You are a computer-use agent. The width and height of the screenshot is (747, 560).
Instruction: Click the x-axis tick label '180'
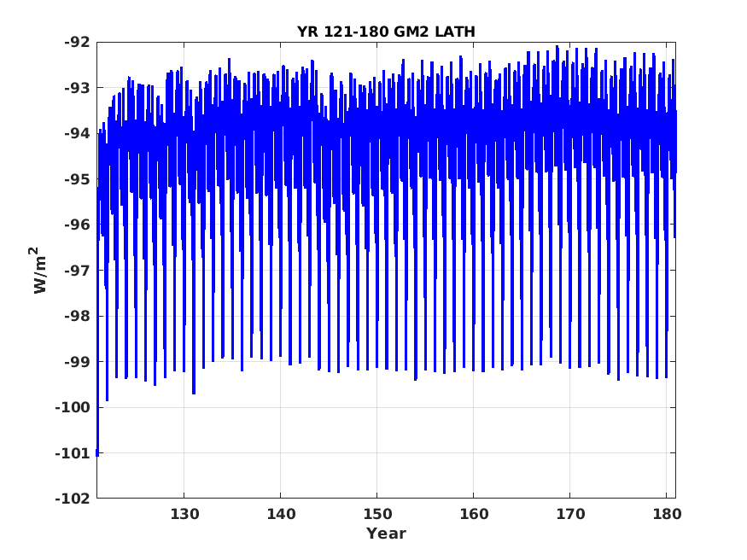pyautogui.click(x=667, y=514)
